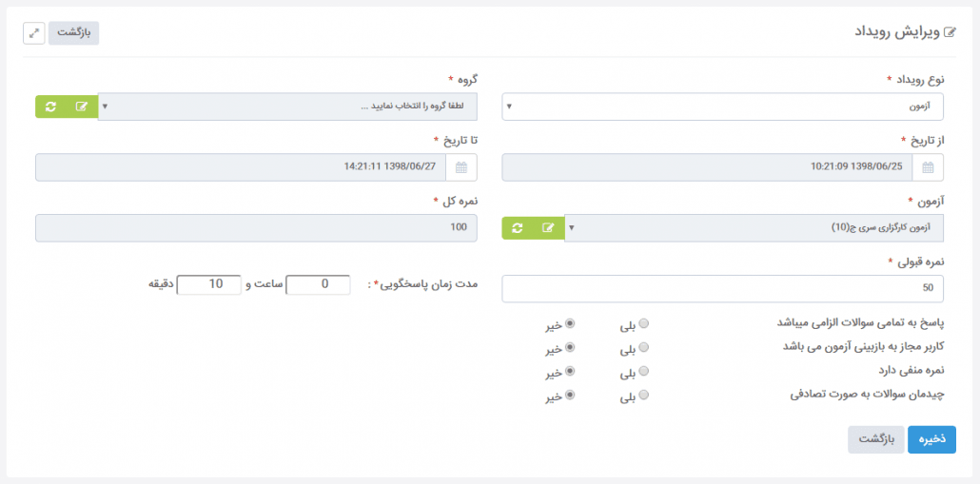Click the expand fullscreen arrows icon
Screen dimensions: 980x484
(x=33, y=33)
